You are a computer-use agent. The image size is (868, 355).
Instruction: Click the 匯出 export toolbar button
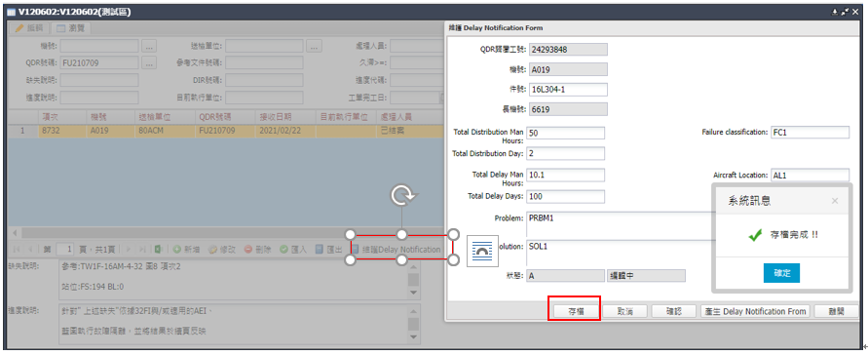click(x=329, y=250)
